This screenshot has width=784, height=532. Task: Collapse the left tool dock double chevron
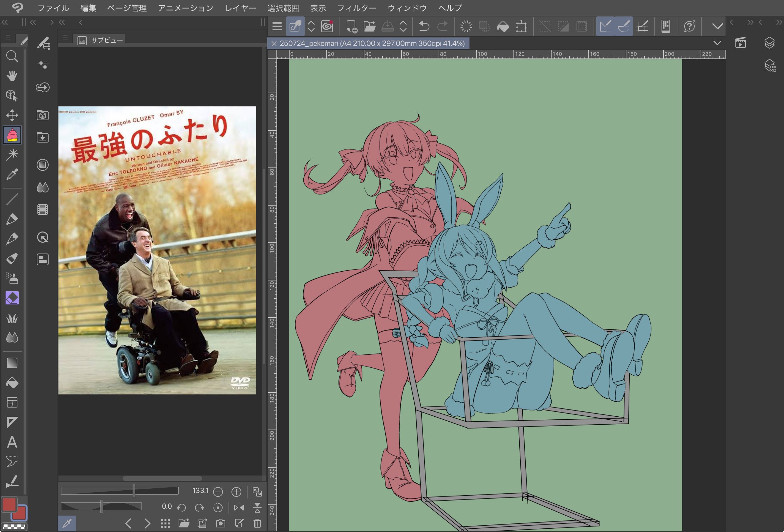pos(5,22)
